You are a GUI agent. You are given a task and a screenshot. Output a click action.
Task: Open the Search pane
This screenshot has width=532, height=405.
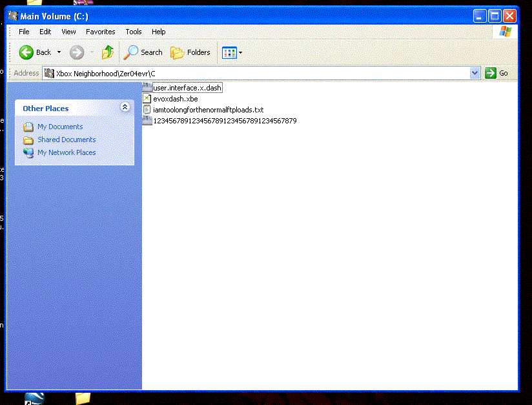(x=143, y=52)
